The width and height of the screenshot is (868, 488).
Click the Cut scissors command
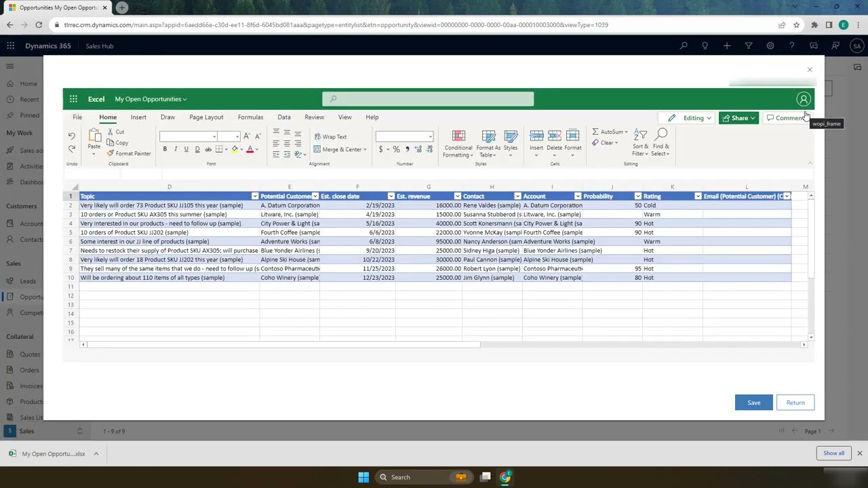point(115,132)
